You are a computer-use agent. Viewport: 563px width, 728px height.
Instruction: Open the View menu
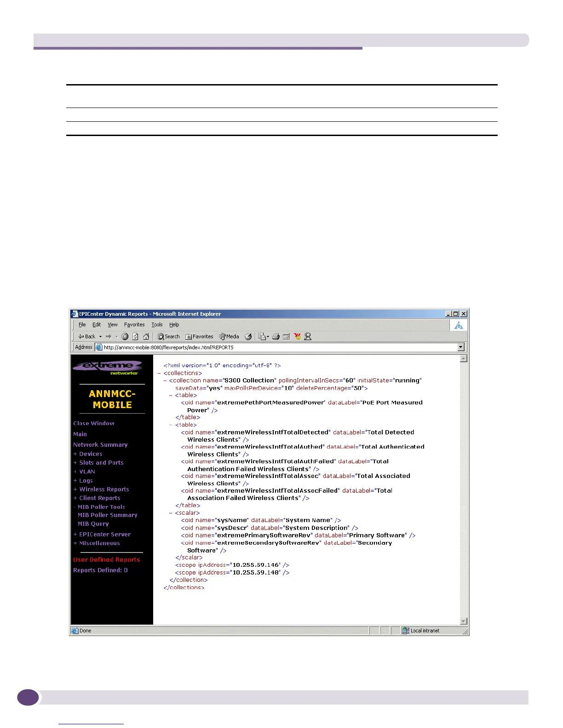(113, 324)
